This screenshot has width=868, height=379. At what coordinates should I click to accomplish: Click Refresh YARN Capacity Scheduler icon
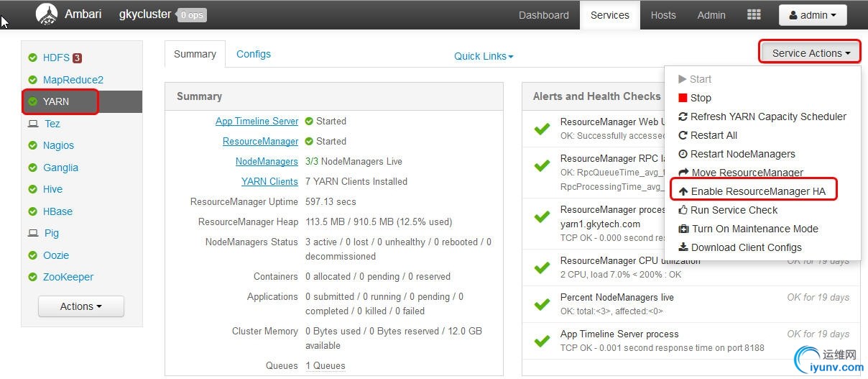click(683, 117)
